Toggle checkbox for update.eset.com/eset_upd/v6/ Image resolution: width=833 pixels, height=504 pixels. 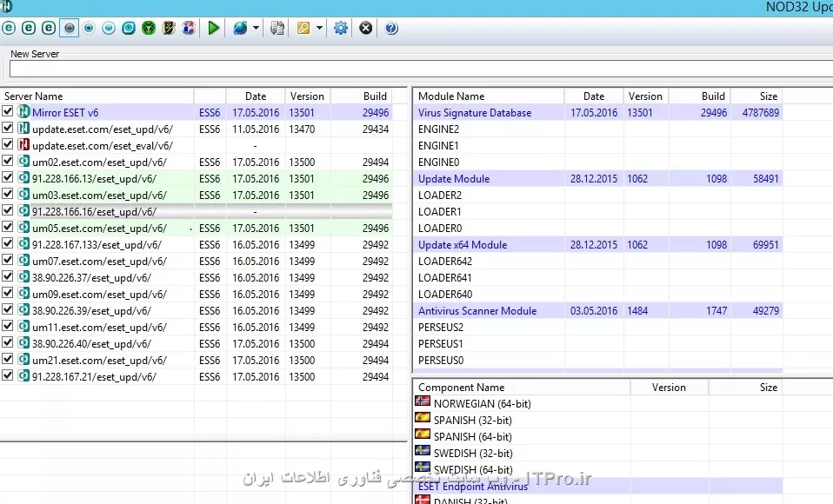[8, 128]
